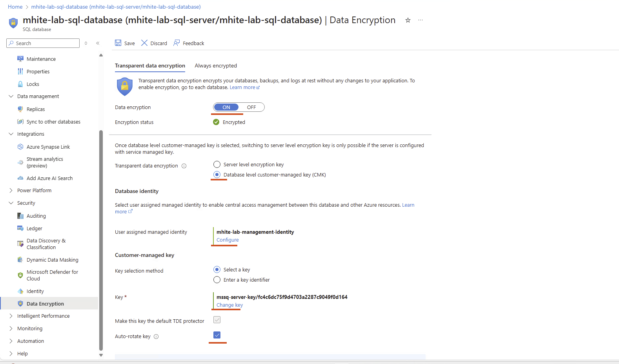
Task: Select Server level encryption key radio button
Action: [x=217, y=164]
